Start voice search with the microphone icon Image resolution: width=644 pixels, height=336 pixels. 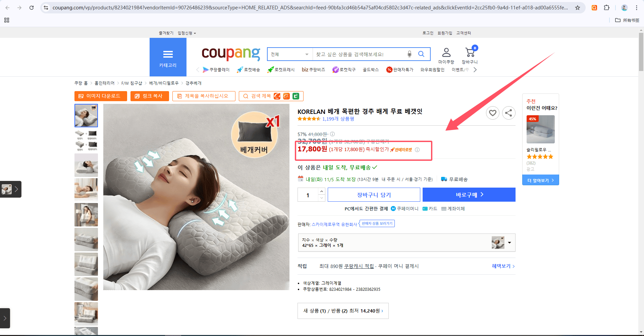click(x=410, y=54)
